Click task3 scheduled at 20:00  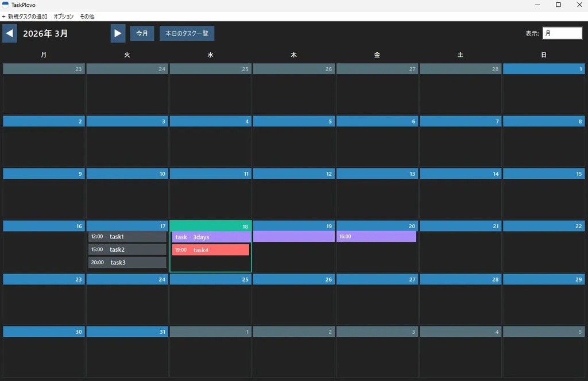pyautogui.click(x=126, y=263)
